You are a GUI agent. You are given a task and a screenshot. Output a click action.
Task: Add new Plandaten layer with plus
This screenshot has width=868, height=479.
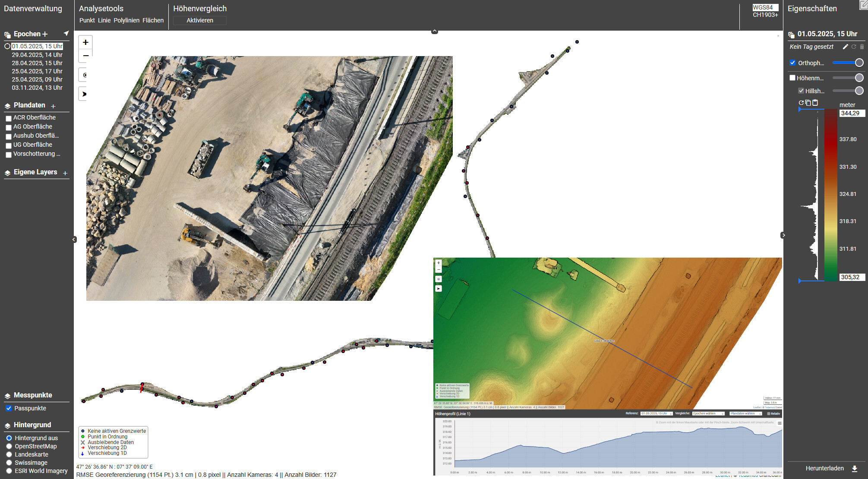(x=53, y=106)
